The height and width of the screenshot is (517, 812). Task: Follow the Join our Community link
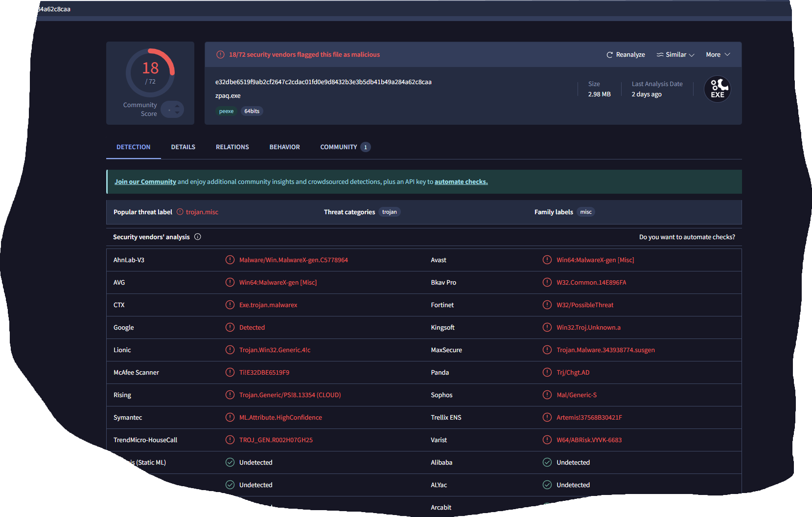tap(145, 181)
